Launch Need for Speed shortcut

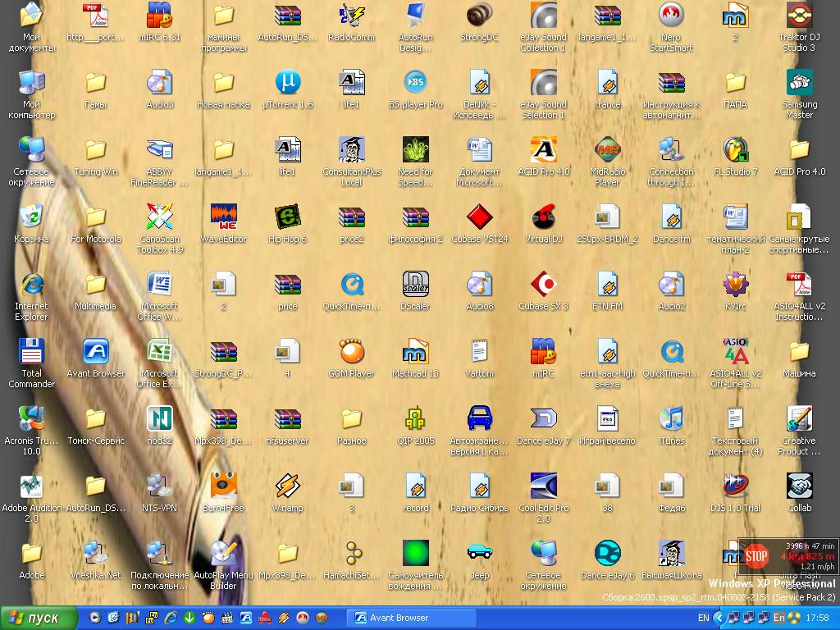[x=416, y=150]
